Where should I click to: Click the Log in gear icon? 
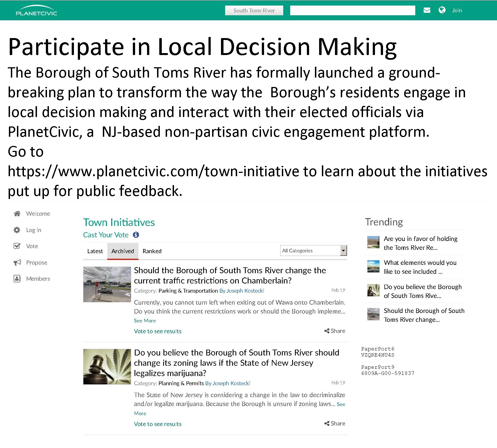17,230
